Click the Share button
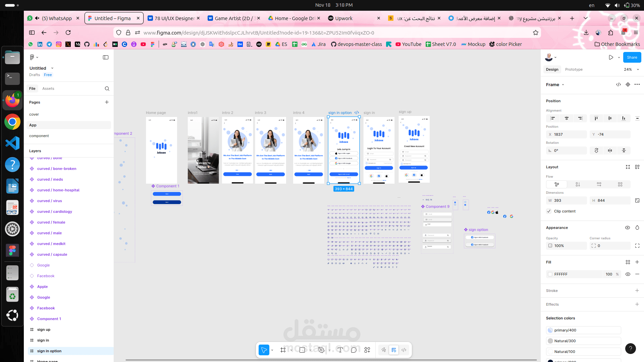The width and height of the screenshot is (644, 362). 632,57
